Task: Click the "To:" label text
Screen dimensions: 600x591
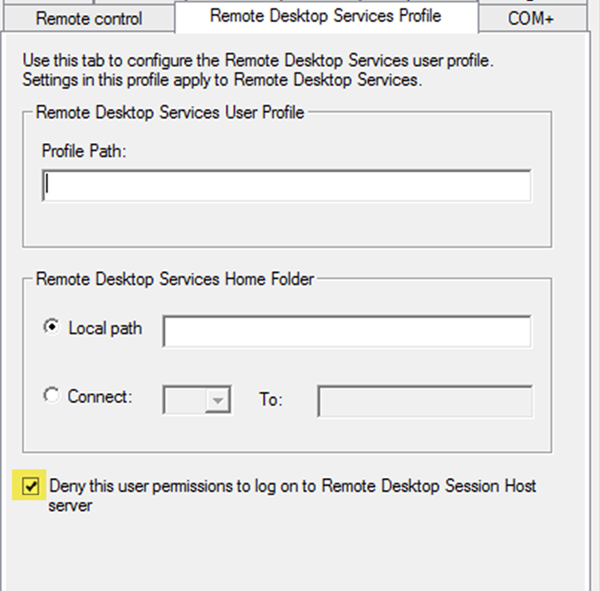Action: tap(271, 400)
